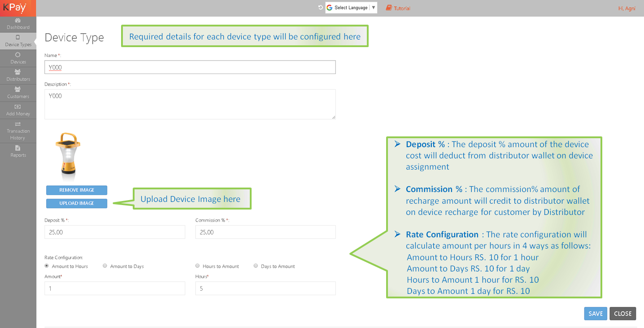Screen dimensions: 644x328
Task: Click into the Name input field
Action: coord(190,67)
